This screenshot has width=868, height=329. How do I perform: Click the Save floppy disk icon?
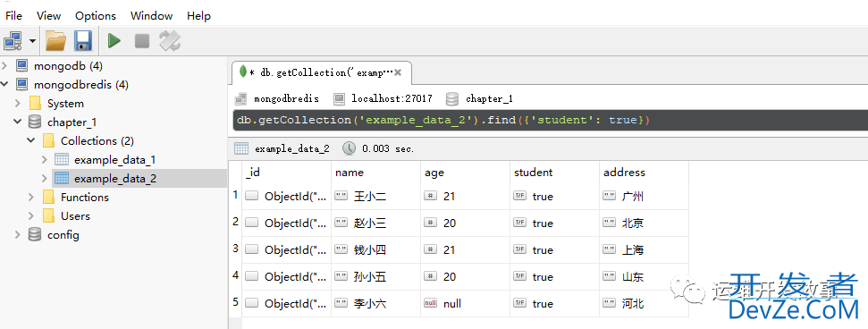coord(83,41)
